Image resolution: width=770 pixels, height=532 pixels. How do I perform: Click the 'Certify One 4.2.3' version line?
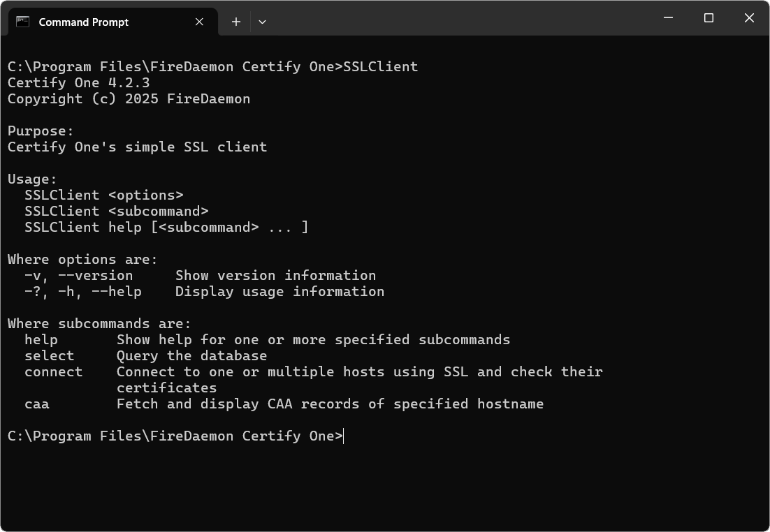tap(78, 82)
